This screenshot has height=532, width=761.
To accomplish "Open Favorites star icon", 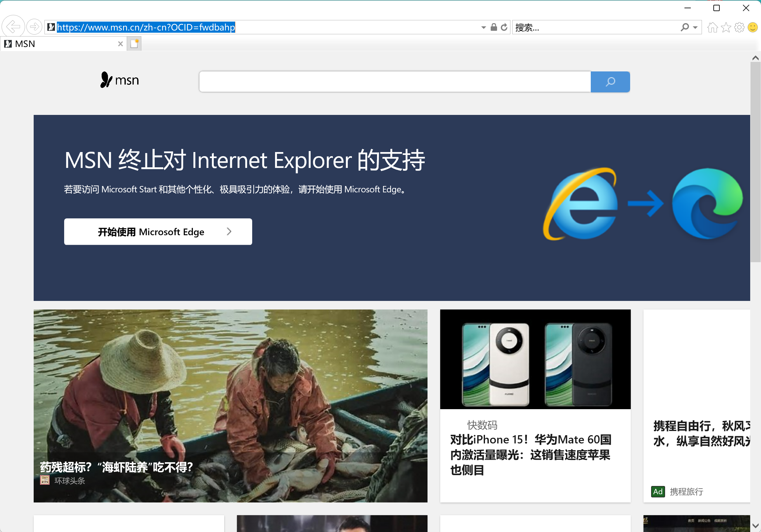I will tap(725, 27).
